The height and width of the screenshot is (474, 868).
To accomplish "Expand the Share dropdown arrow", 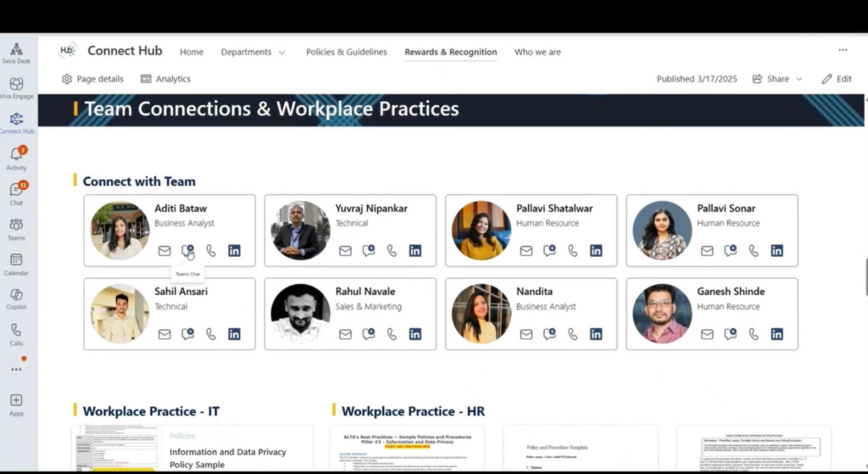I will [x=798, y=79].
